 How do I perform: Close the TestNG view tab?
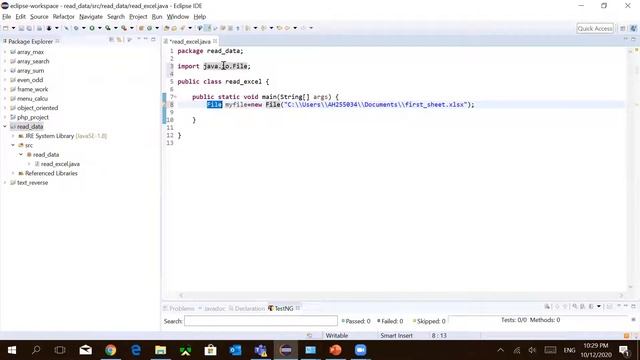pos(298,308)
